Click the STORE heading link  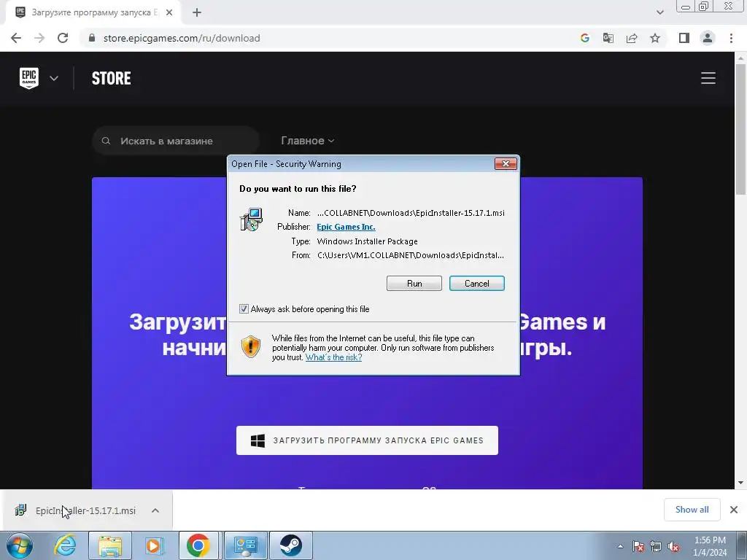111,78
